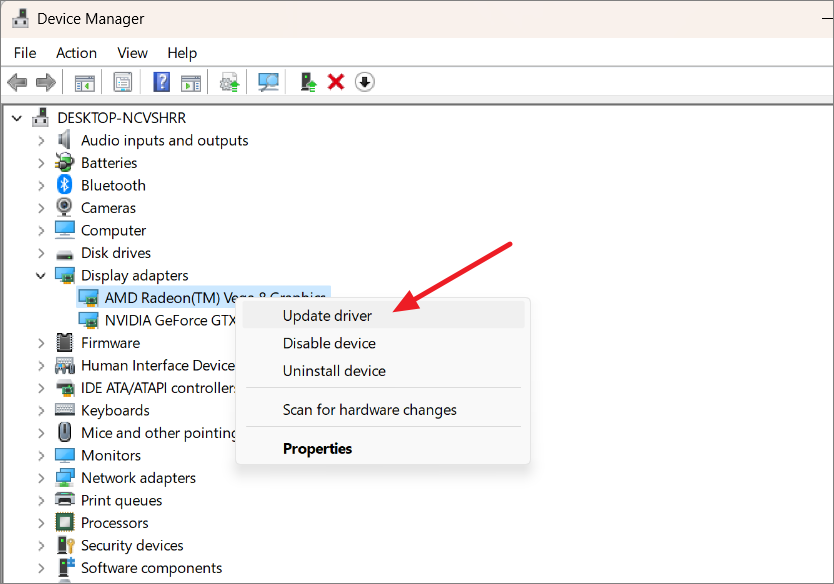Select the Processors label
Viewport: 834px width, 584px height.
(114, 523)
